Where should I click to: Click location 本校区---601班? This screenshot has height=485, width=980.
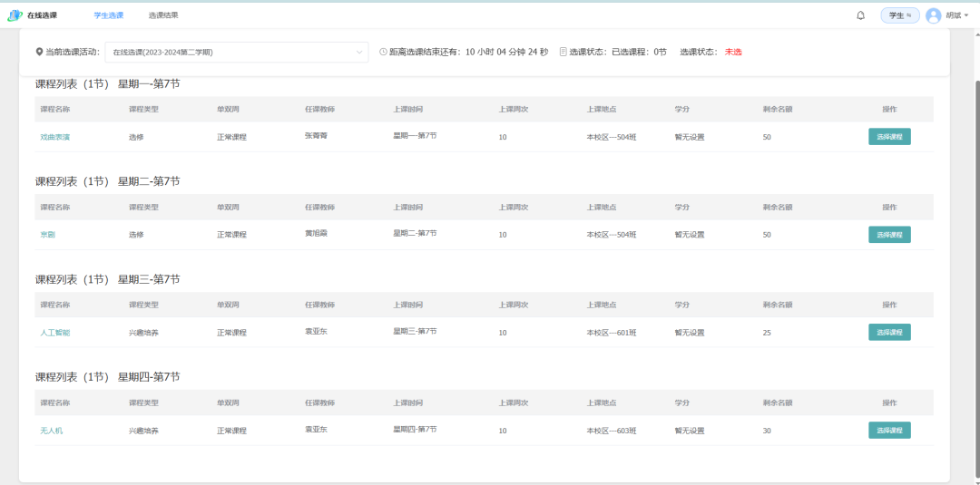[612, 333]
